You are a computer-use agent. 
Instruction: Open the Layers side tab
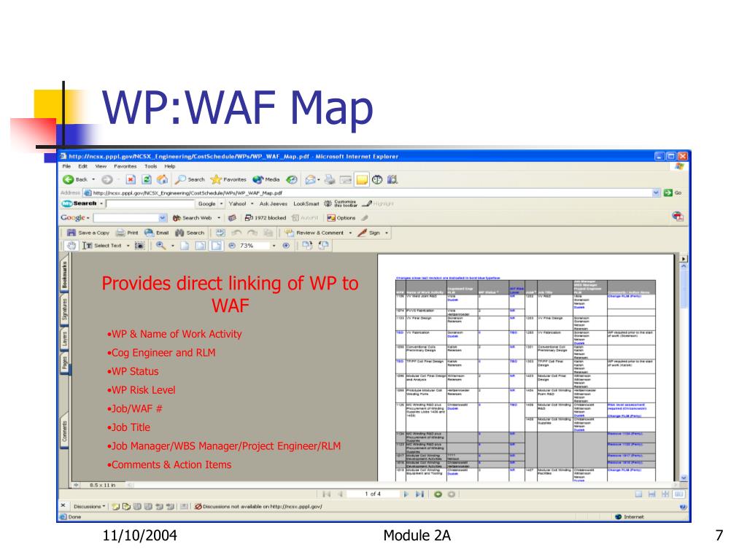coord(64,339)
